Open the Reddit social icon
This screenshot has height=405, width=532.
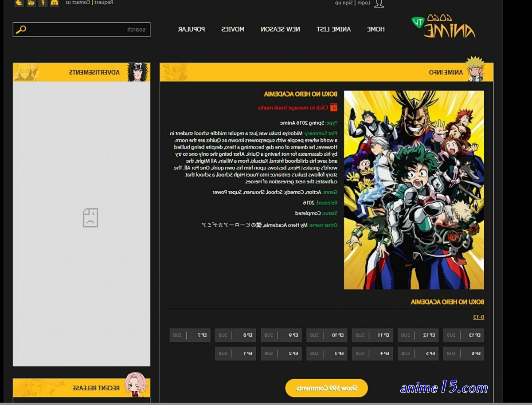pos(31,3)
